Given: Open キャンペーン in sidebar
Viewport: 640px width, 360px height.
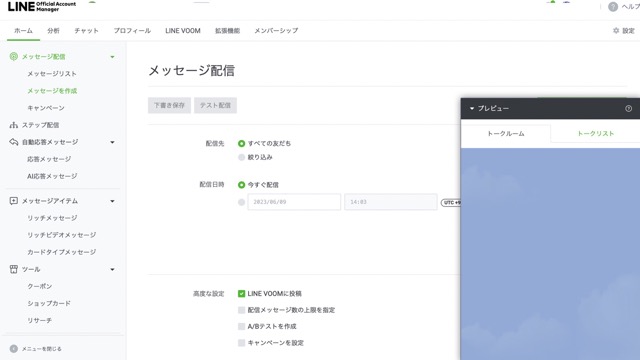Looking at the screenshot, I should [x=46, y=108].
